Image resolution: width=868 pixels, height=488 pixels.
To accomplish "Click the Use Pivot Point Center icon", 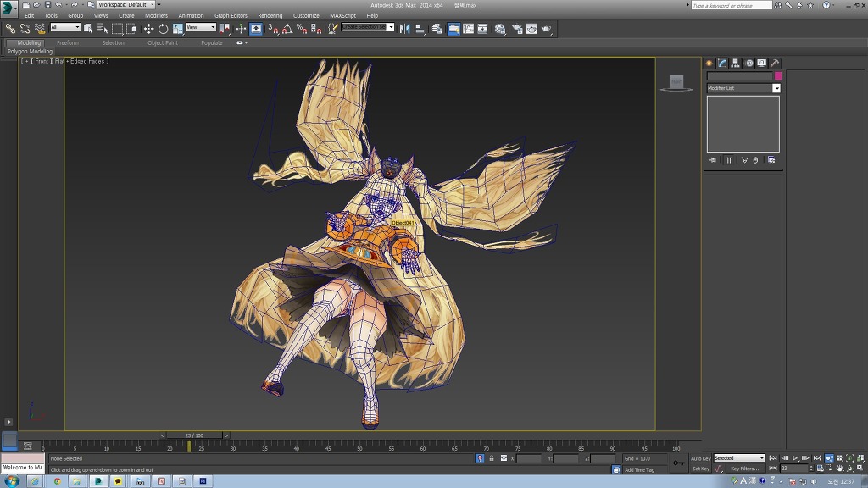I will [x=225, y=28].
